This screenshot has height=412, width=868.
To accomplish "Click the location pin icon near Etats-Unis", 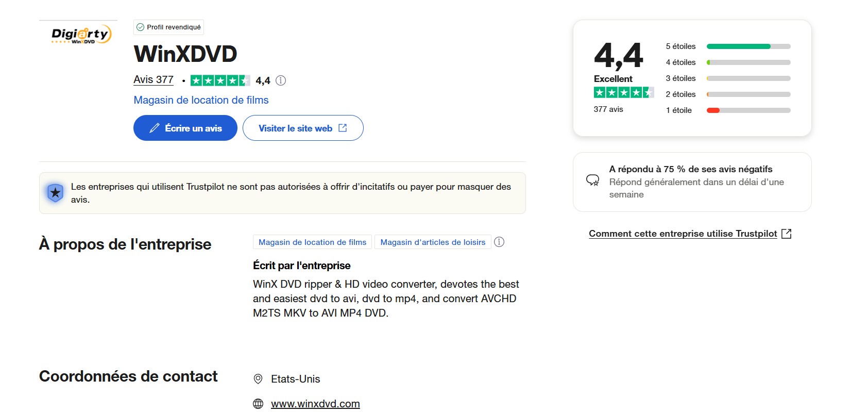I will pos(258,379).
